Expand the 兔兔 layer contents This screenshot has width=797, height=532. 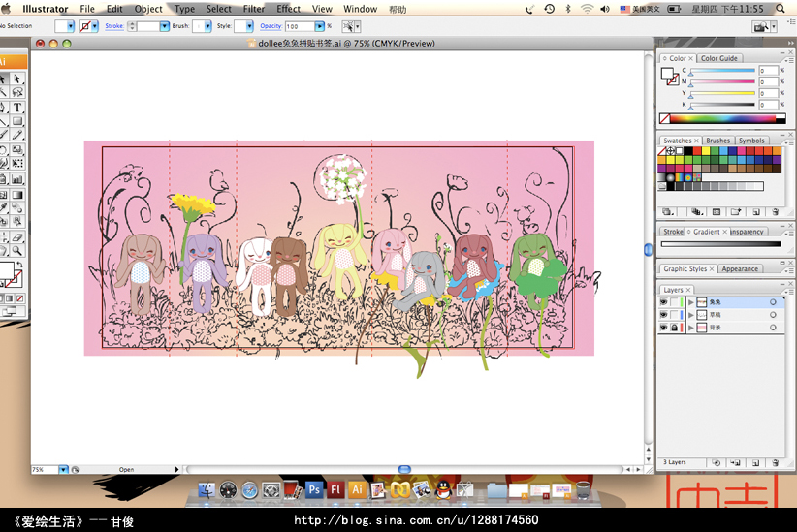[690, 301]
